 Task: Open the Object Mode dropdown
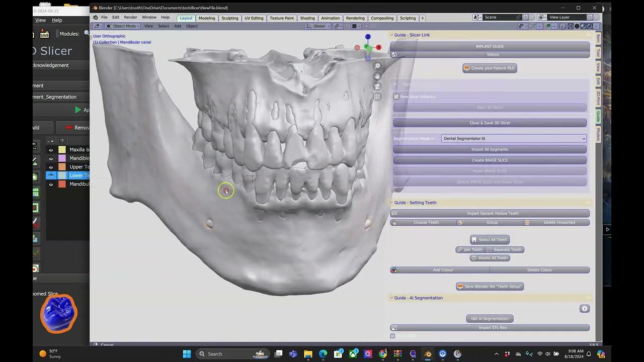point(123,26)
